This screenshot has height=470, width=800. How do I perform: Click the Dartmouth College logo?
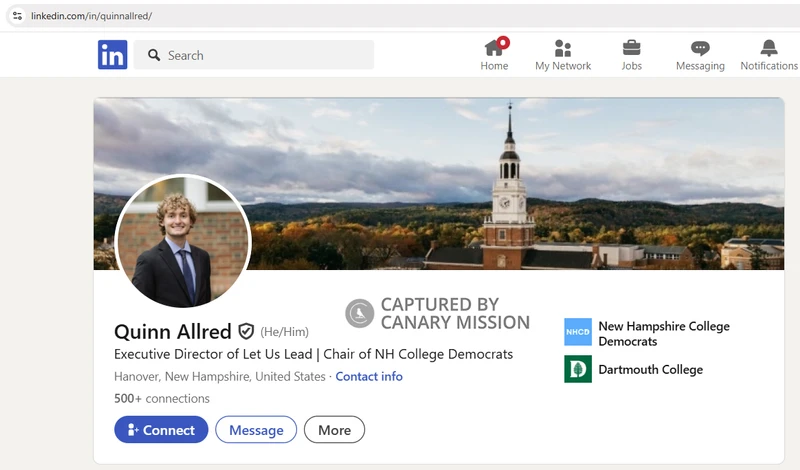[578, 369]
